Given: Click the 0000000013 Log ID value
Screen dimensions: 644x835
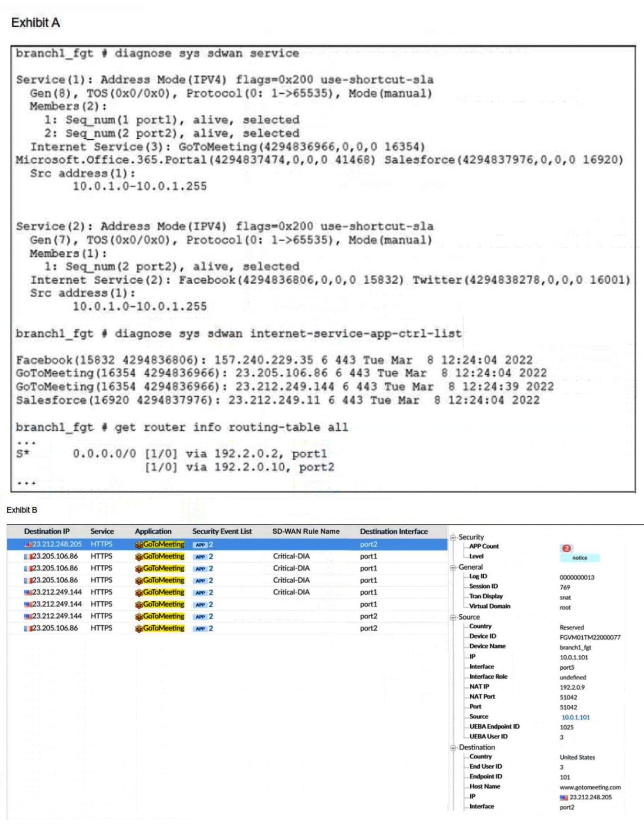Looking at the screenshot, I should (x=577, y=578).
